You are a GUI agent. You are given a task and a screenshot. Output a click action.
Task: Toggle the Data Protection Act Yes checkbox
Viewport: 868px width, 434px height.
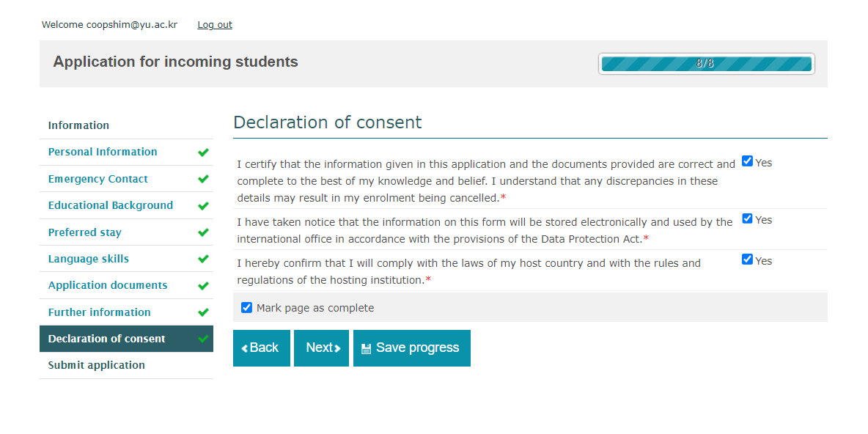click(747, 218)
